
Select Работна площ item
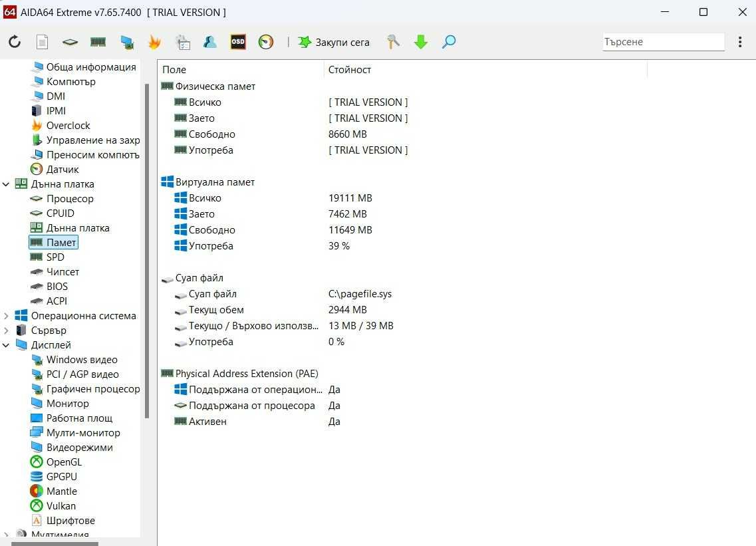pos(72,418)
